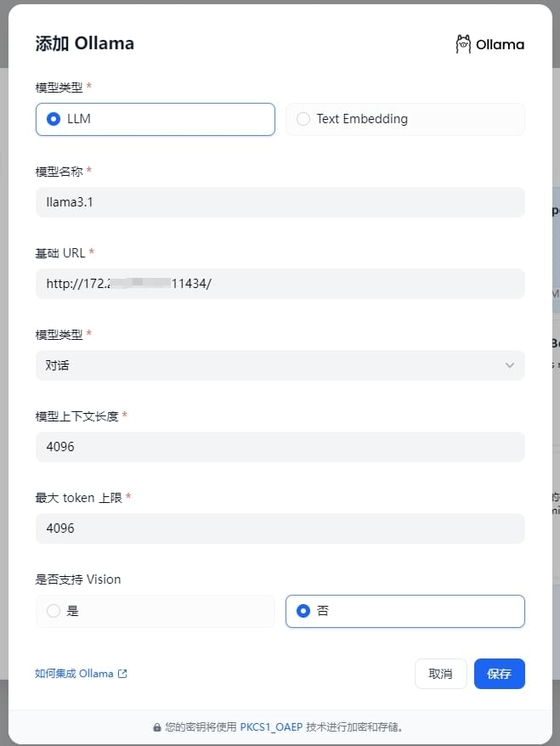560x746 pixels.
Task: Open the 对话 model type combo box
Action: (x=280, y=365)
